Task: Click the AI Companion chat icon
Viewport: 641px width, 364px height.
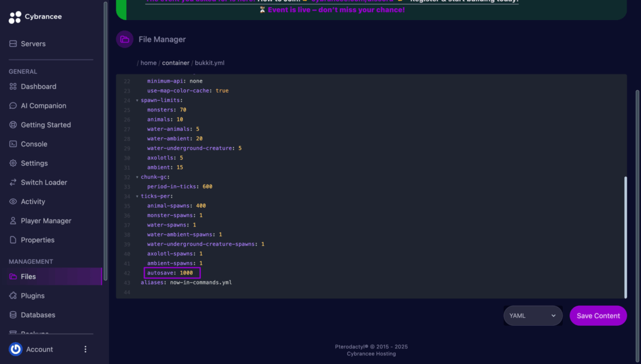Action: [x=13, y=106]
